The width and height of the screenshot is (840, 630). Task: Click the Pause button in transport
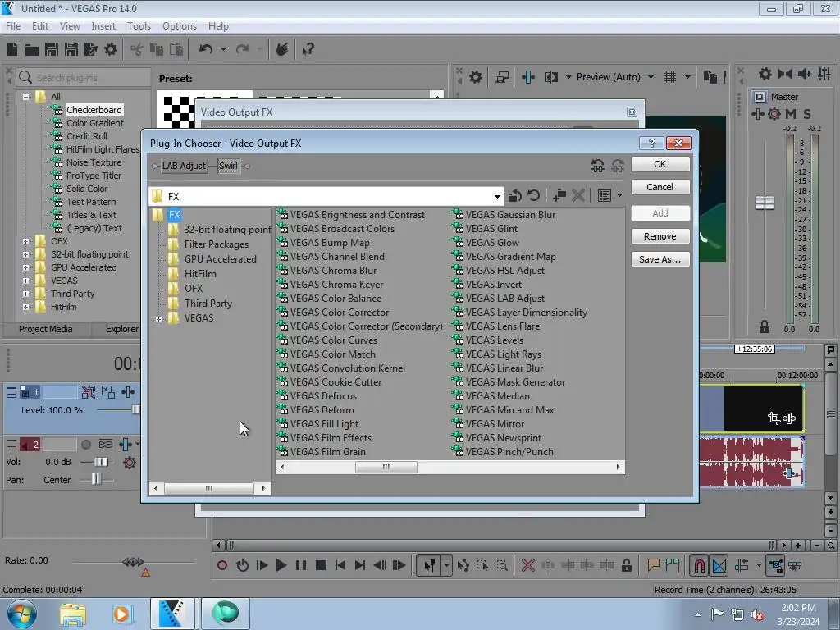pyautogui.click(x=301, y=565)
